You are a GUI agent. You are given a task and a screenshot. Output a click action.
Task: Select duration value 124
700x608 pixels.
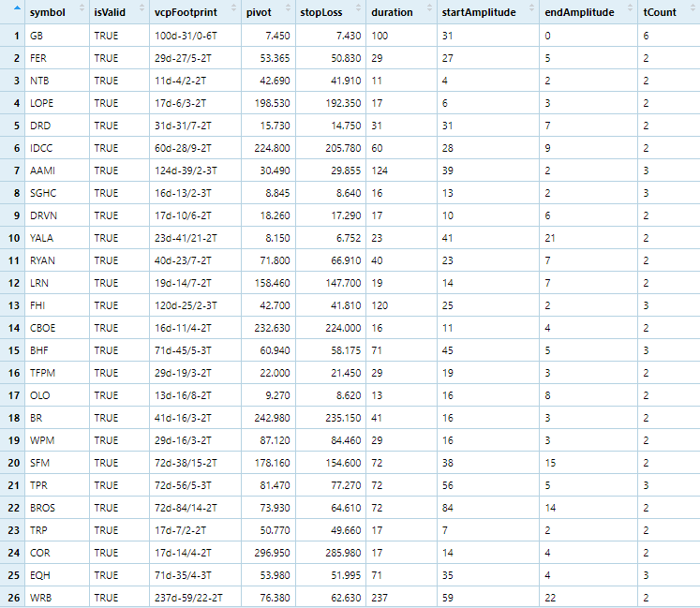click(401, 171)
